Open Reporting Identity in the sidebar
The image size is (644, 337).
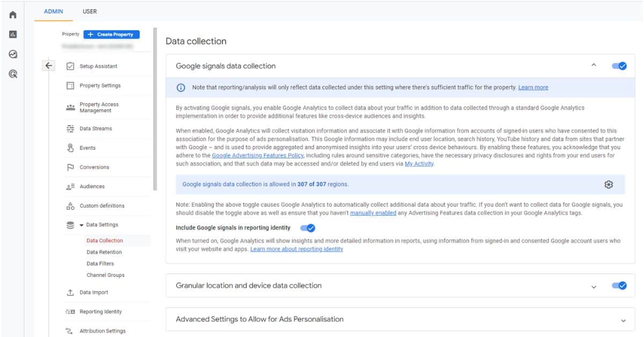click(x=101, y=312)
